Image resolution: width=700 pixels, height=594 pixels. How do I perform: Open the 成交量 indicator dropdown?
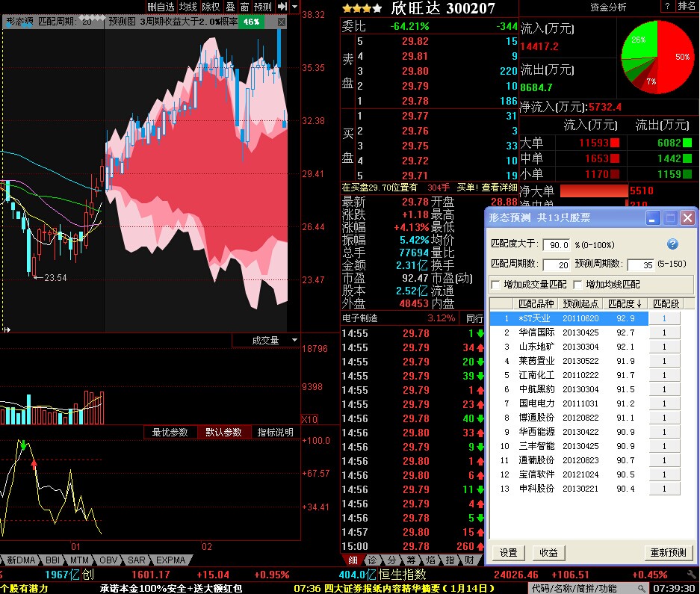(294, 340)
